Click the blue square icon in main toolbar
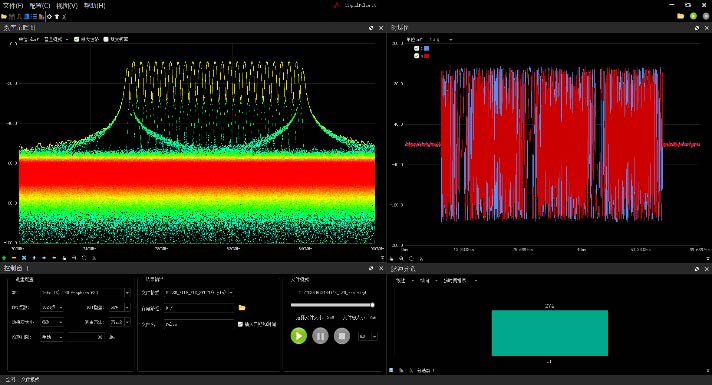712x385 pixels. pos(27,16)
